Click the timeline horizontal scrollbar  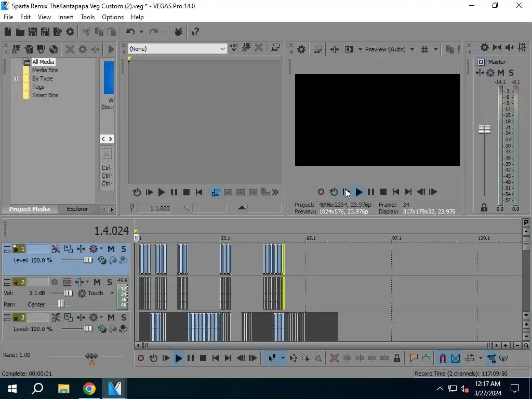click(316, 345)
